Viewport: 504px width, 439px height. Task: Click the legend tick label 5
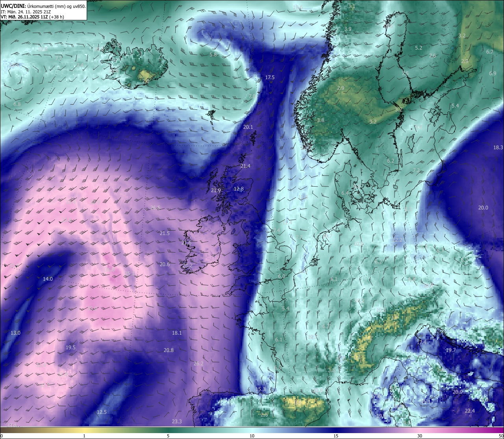click(168, 436)
